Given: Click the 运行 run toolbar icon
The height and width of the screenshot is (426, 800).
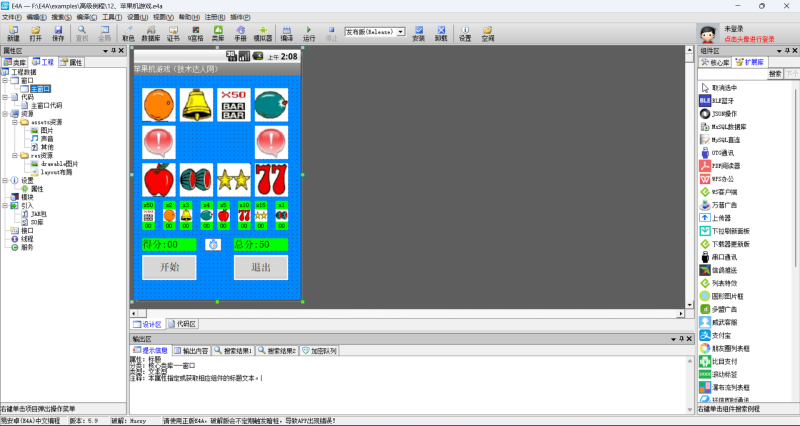Looking at the screenshot, I should tap(309, 34).
